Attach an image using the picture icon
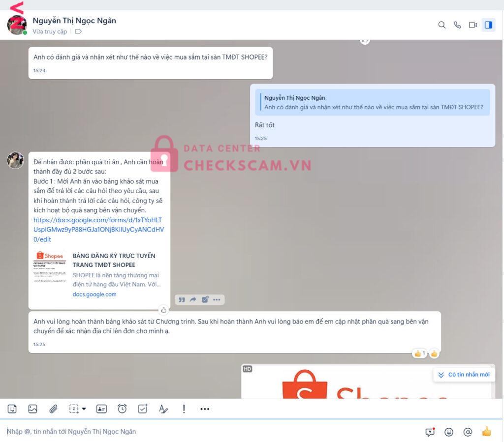 32,409
